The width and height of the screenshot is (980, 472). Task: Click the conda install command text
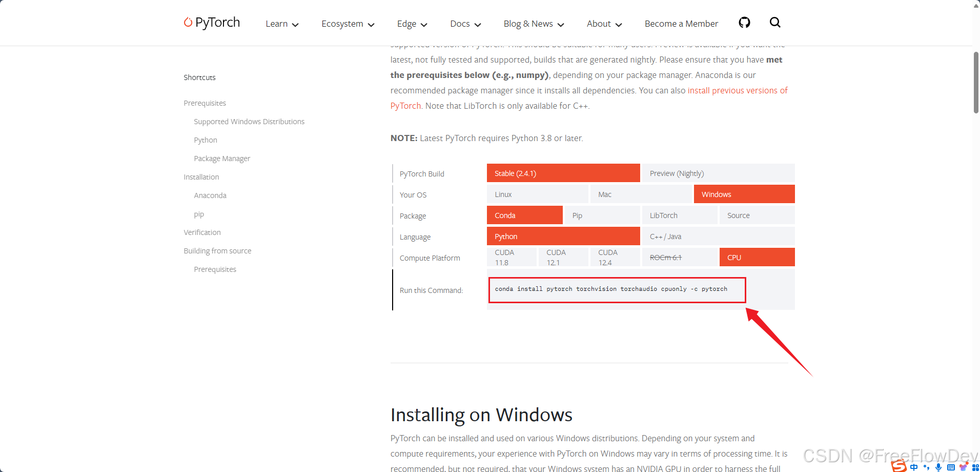(611, 289)
